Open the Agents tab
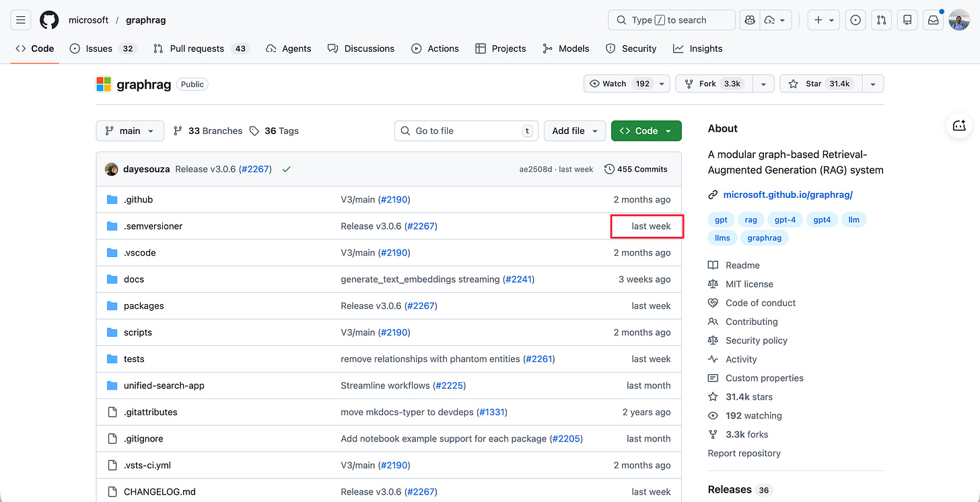The width and height of the screenshot is (980, 502). 288,48
